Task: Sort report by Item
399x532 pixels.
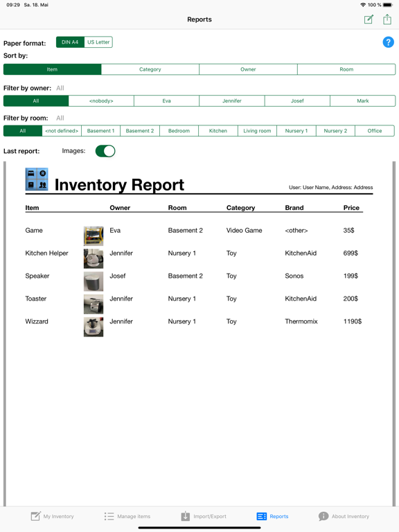Action: click(x=52, y=69)
